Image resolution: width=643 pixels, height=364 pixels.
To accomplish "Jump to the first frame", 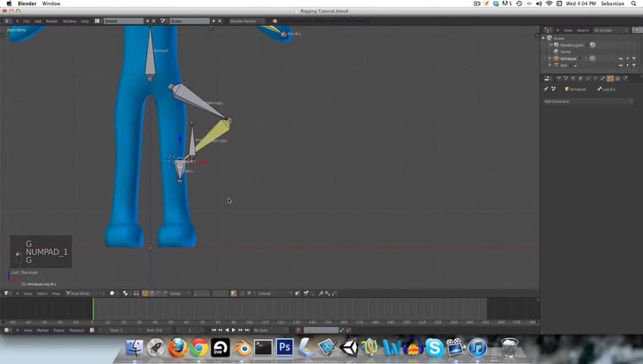I will click(x=214, y=330).
